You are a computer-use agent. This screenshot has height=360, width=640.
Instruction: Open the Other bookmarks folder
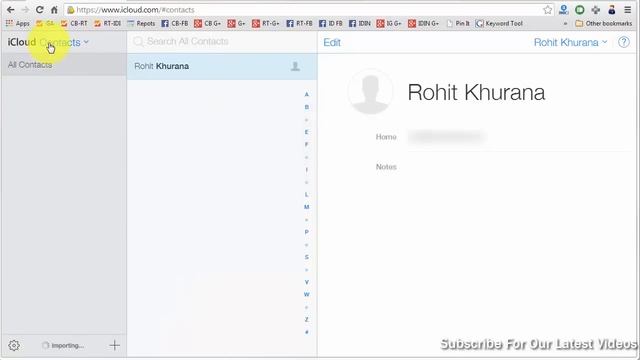tap(603, 24)
